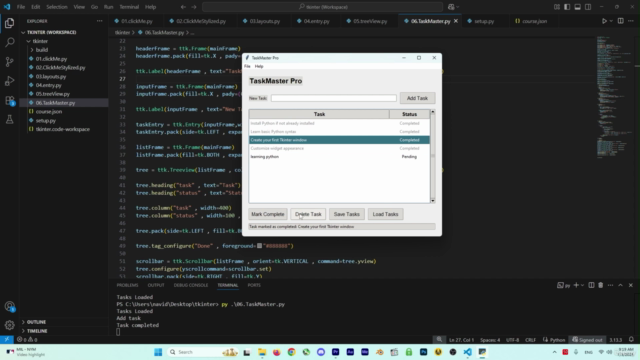This screenshot has width=640, height=360.
Task: Show hidden system tray icons
Action: 554,352
